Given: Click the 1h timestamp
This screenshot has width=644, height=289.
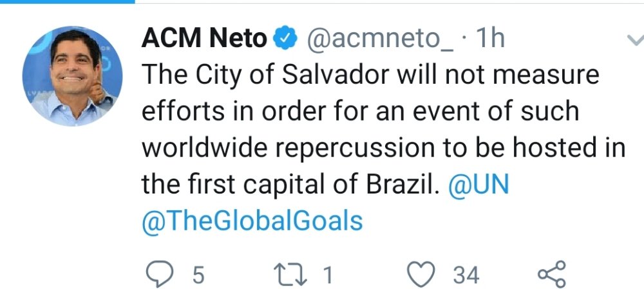Looking at the screenshot, I should point(488,40).
